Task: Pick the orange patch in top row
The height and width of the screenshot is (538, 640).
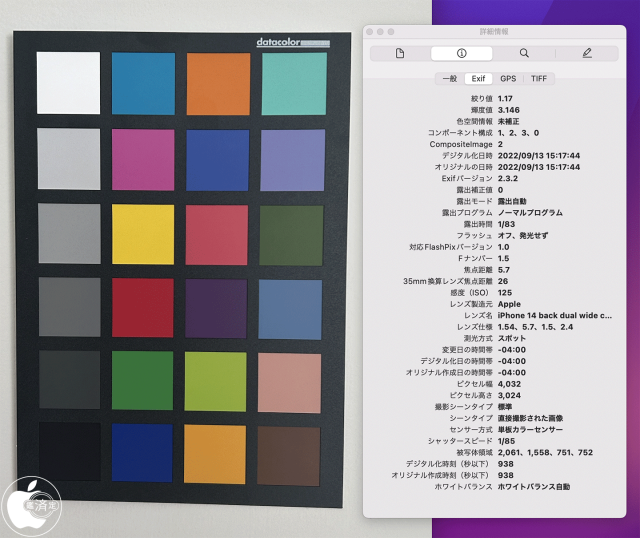Action: click(x=218, y=83)
